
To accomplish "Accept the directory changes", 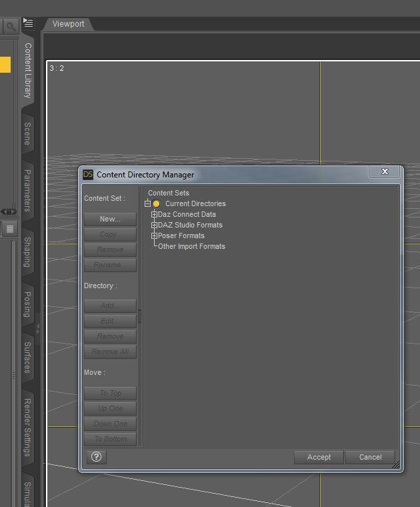I will click(319, 457).
